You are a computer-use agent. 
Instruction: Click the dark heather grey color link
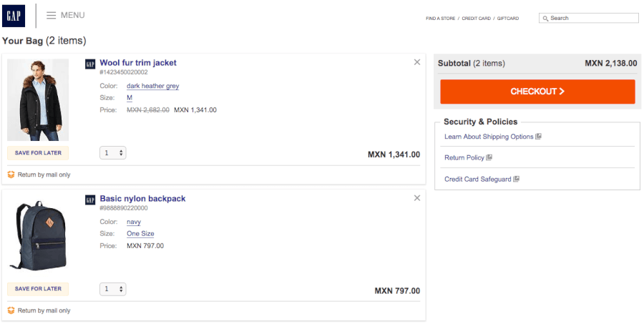click(x=152, y=87)
